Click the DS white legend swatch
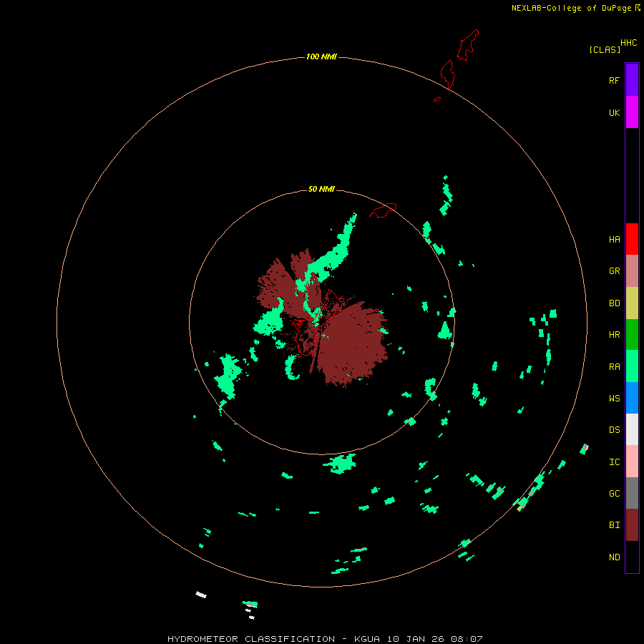 [x=632, y=429]
